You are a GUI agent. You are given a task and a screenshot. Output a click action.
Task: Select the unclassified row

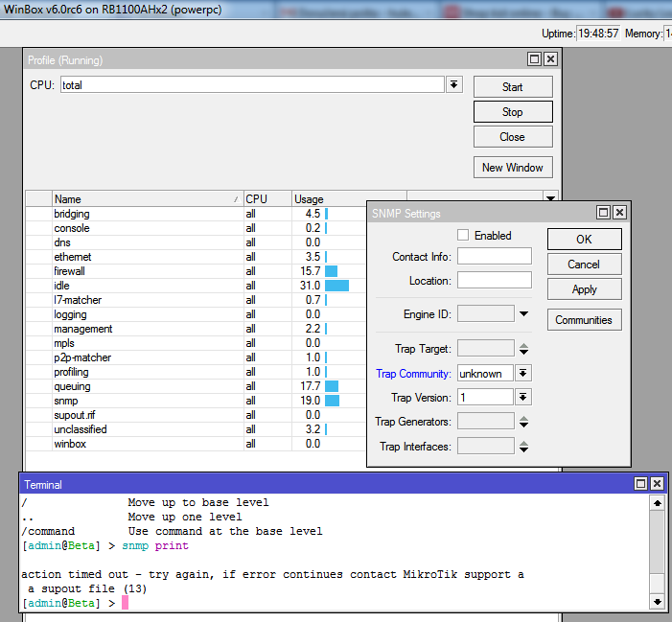(x=196, y=429)
